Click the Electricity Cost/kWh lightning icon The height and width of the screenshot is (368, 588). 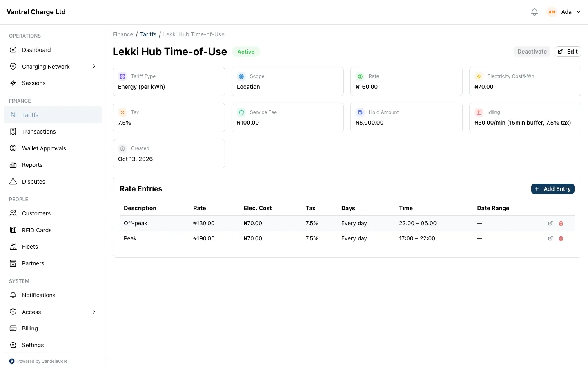(x=479, y=76)
